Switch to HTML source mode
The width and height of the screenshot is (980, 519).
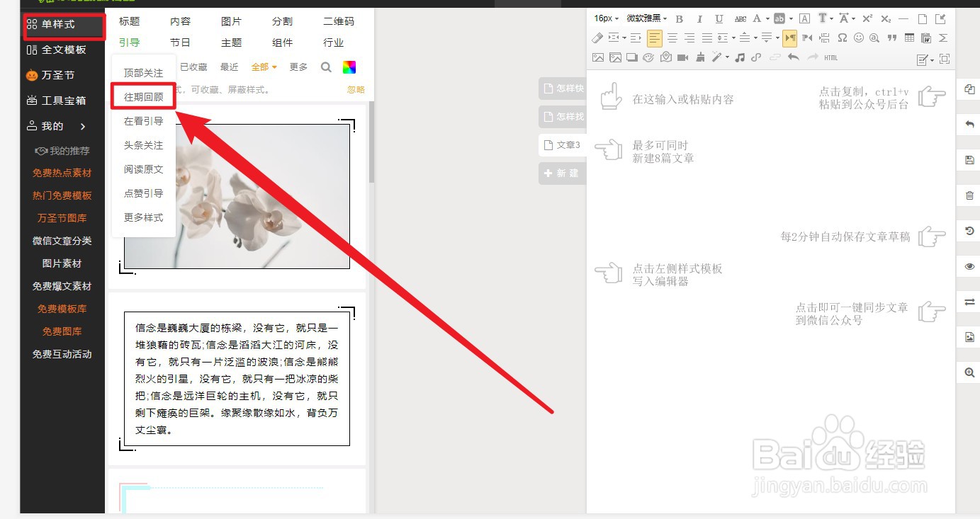[x=831, y=57]
